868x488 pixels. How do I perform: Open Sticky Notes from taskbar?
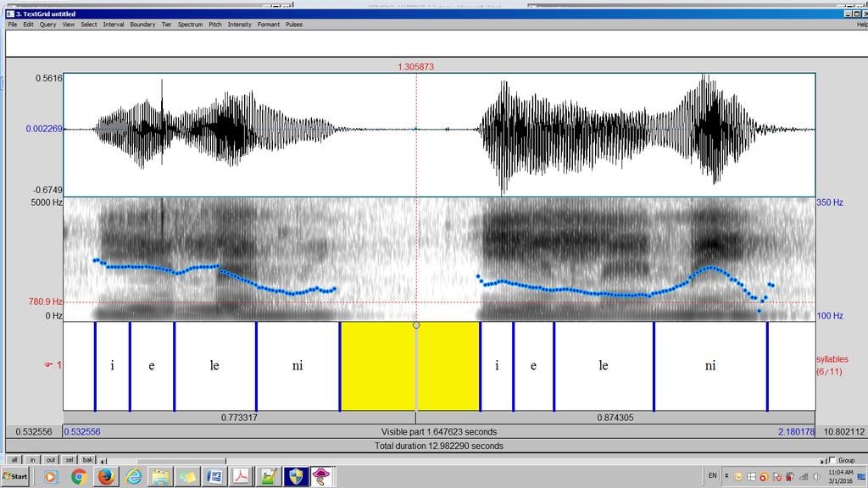187,476
